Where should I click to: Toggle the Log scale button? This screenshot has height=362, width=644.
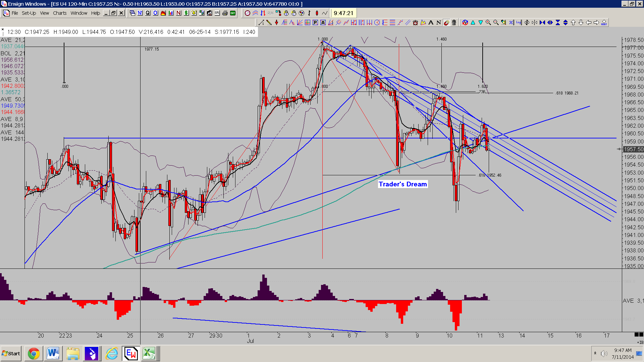click(519, 22)
